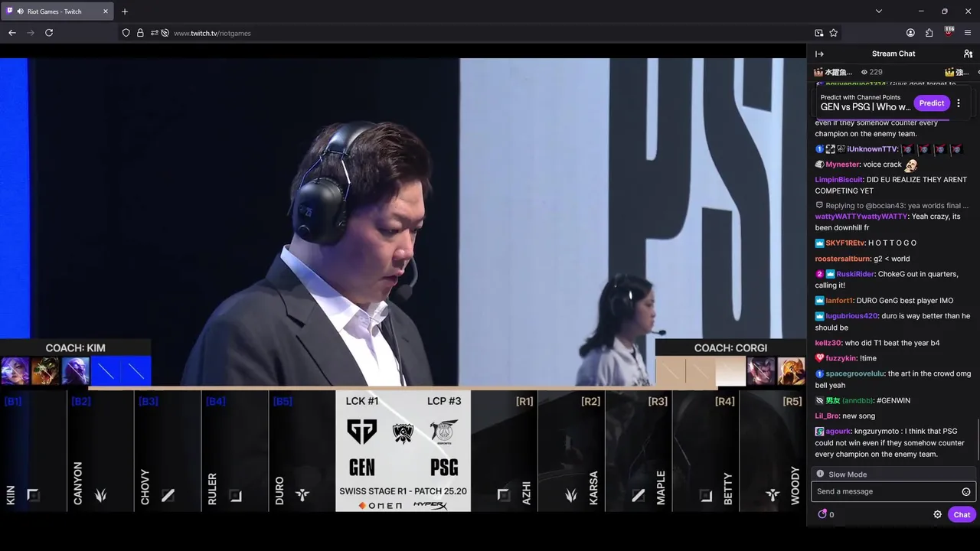This screenshot has height=551, width=980.
Task: Click the GEN team logo in stream
Action: coord(361,431)
